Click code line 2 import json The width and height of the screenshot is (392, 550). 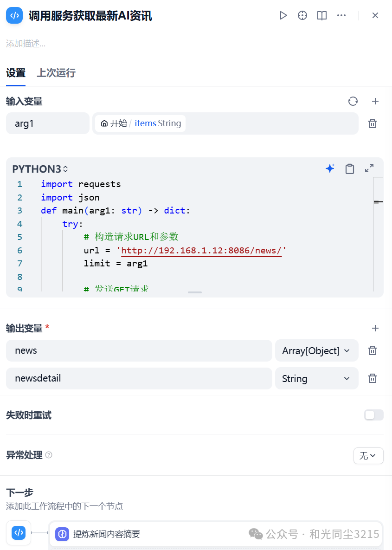[x=70, y=197]
